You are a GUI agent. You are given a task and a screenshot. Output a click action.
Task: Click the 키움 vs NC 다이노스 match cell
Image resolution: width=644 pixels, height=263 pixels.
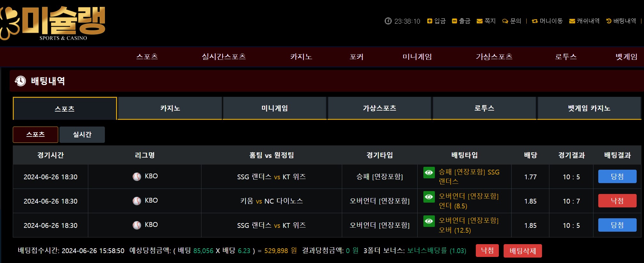point(271,201)
